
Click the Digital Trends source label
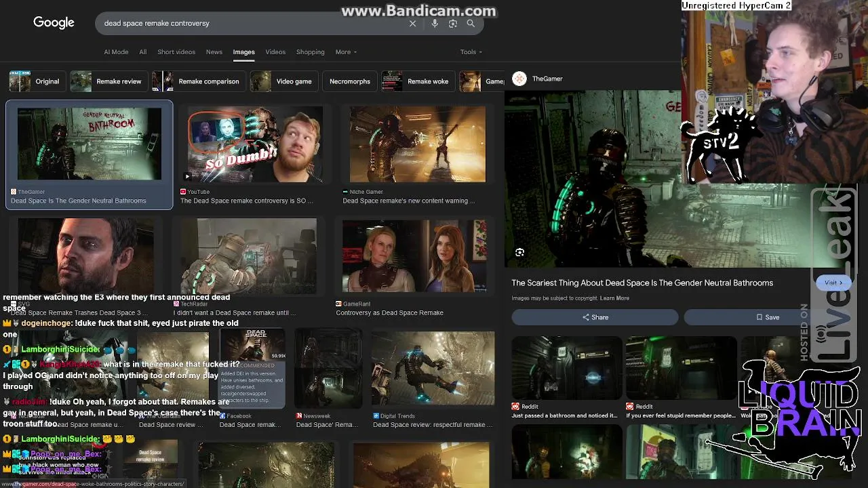click(398, 416)
